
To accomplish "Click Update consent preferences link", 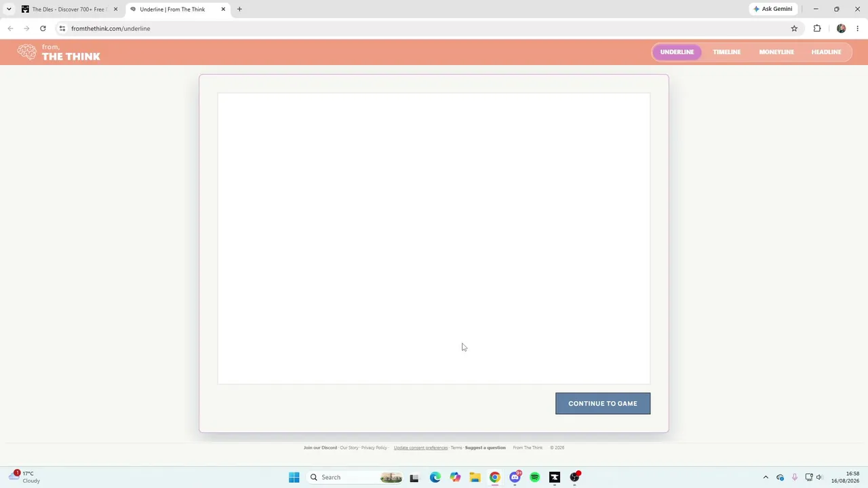I will (420, 448).
